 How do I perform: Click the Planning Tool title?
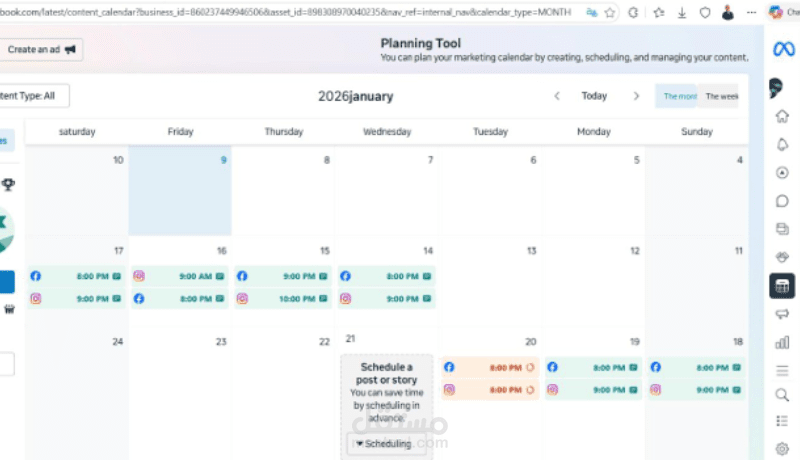[x=420, y=43]
